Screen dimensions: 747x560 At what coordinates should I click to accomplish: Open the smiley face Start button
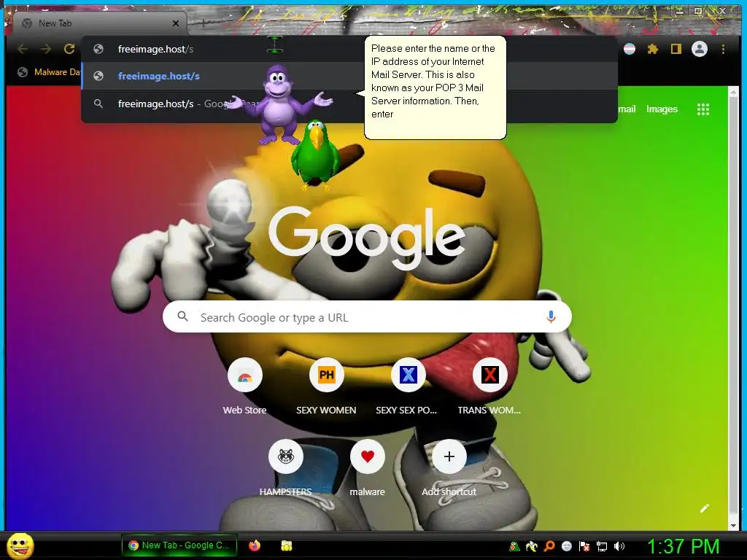pos(20,545)
